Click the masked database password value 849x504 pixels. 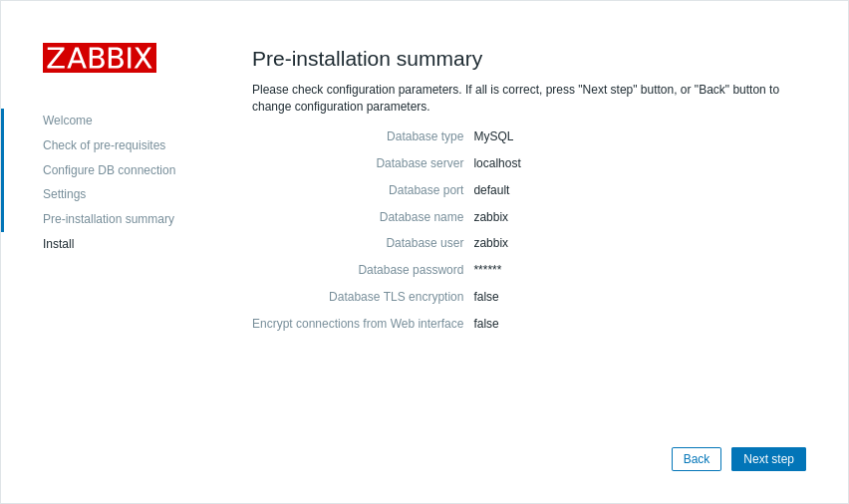coord(487,270)
